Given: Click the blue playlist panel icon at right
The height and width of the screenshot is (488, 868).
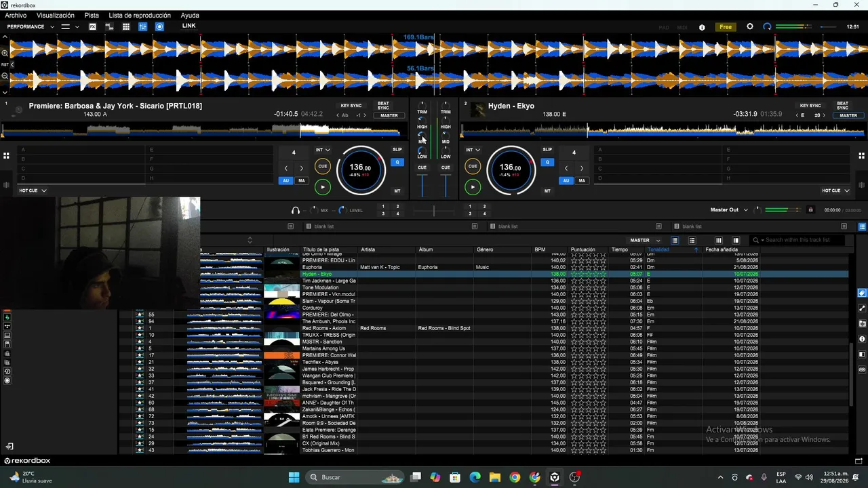Looking at the screenshot, I should 862,226.
